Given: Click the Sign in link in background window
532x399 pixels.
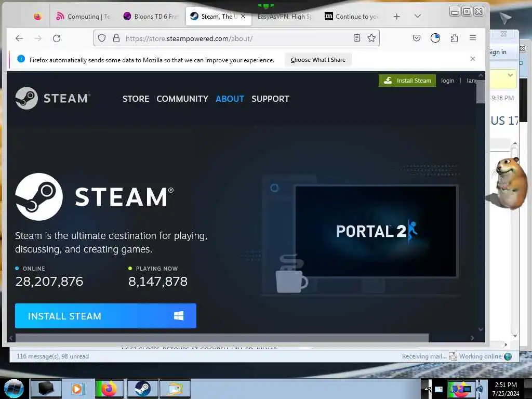Looking at the screenshot, I should tap(498, 52).
